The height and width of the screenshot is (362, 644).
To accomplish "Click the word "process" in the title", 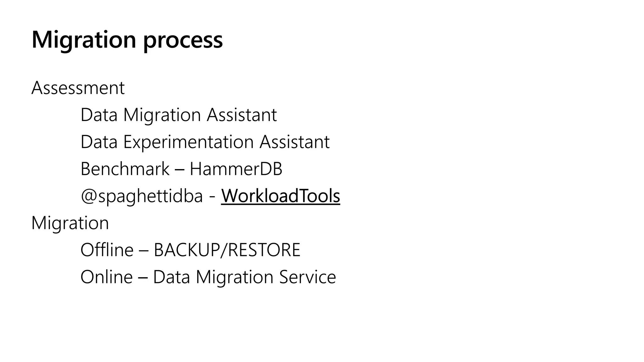I will 183,41.
